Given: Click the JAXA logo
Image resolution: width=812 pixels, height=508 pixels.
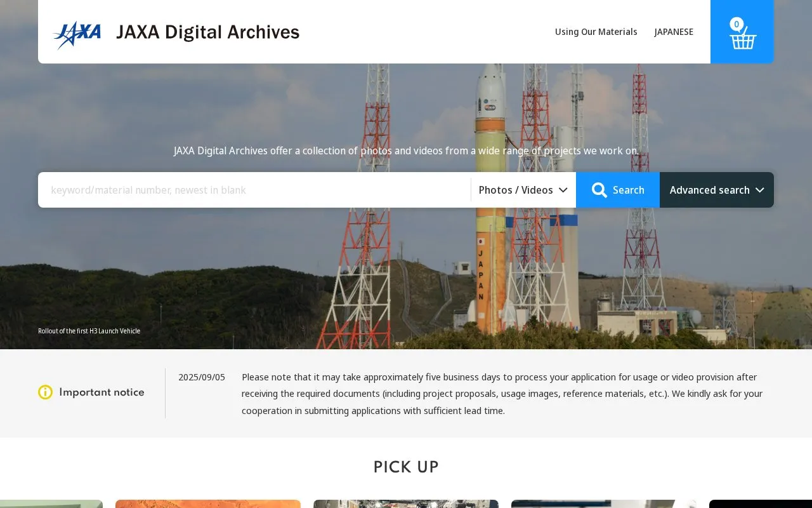Looking at the screenshot, I should pyautogui.click(x=77, y=34).
